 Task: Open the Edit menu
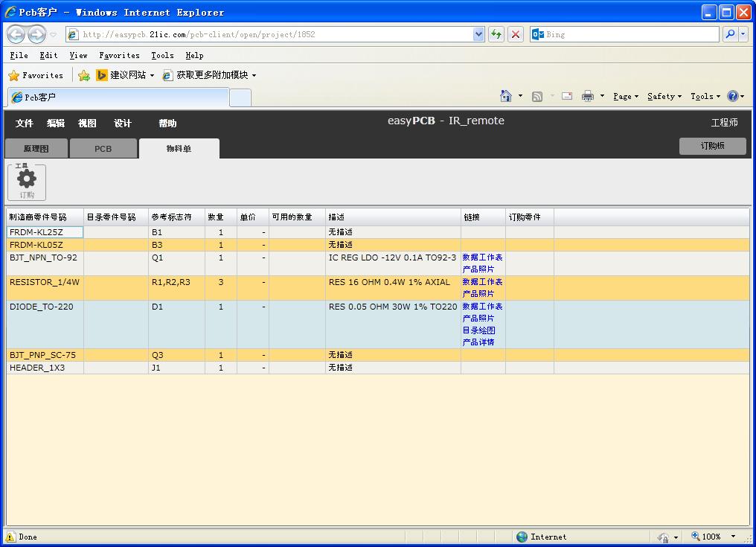[48, 56]
